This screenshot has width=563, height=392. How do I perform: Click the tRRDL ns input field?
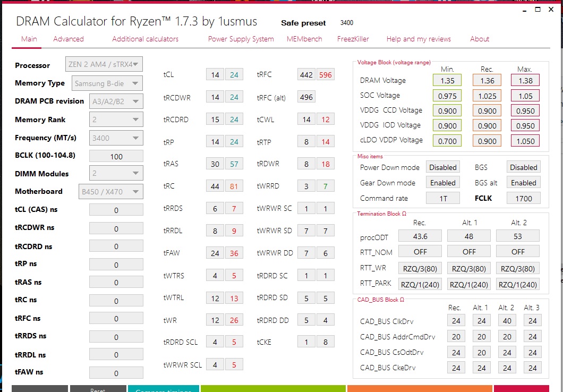[x=116, y=355]
